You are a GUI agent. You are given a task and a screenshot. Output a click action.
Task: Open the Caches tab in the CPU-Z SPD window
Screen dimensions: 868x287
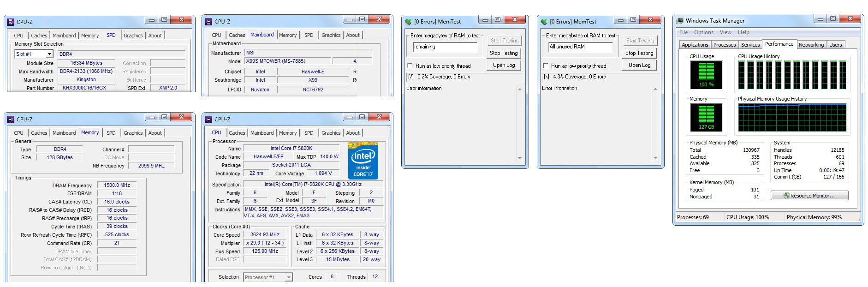coord(39,36)
